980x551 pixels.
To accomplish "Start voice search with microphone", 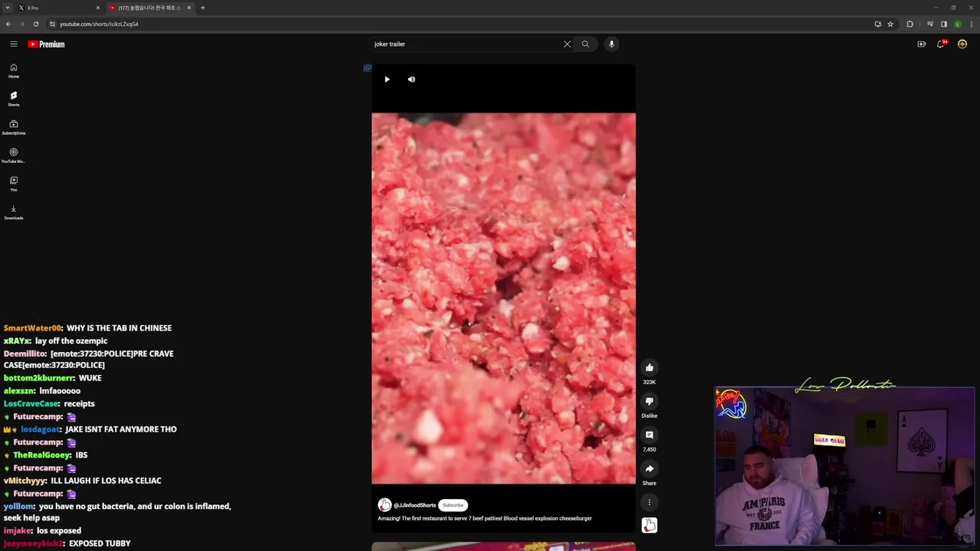I will click(612, 44).
